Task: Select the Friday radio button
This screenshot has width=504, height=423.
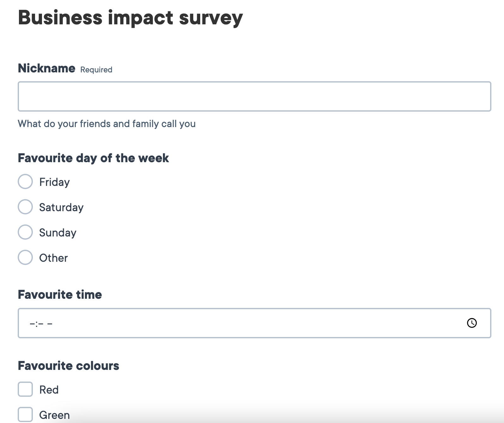Action: [x=25, y=181]
